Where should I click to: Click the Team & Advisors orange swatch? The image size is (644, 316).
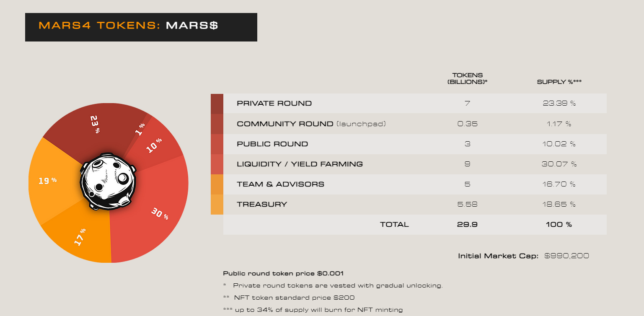click(217, 184)
